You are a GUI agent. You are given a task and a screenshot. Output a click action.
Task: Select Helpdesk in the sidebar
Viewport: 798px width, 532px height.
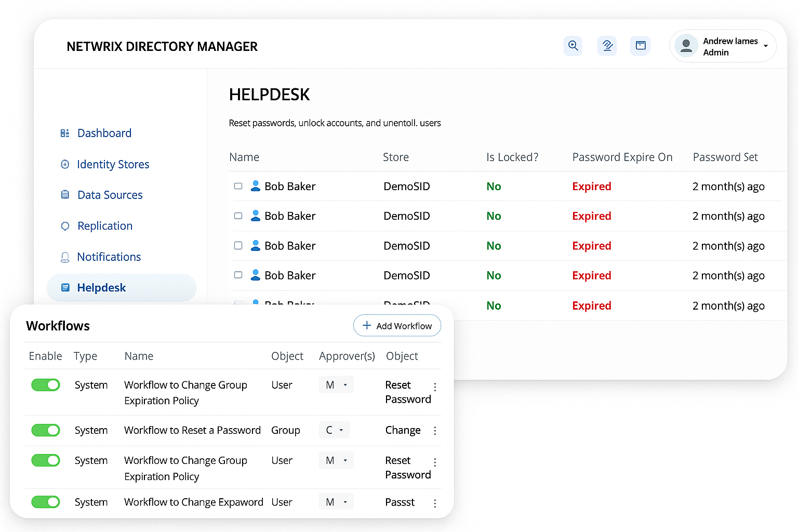click(x=122, y=288)
